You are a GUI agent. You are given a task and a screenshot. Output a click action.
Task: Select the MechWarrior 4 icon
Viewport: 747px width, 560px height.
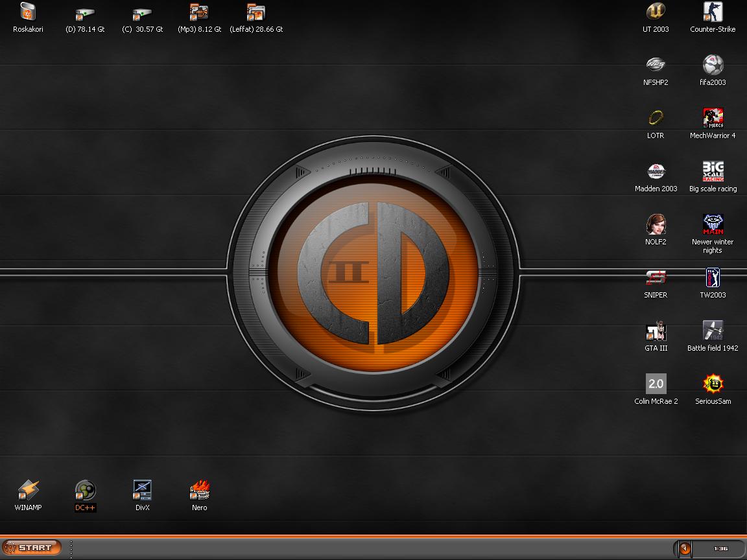pos(713,118)
